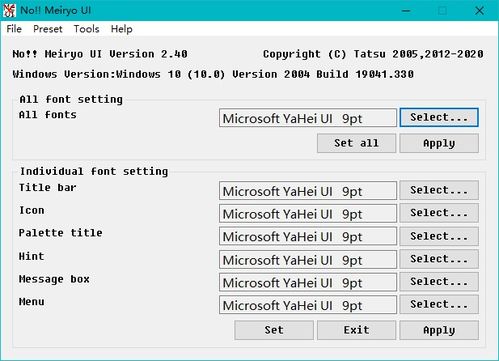Click the Exit button
Image resolution: width=499 pixels, height=361 pixels.
(356, 330)
